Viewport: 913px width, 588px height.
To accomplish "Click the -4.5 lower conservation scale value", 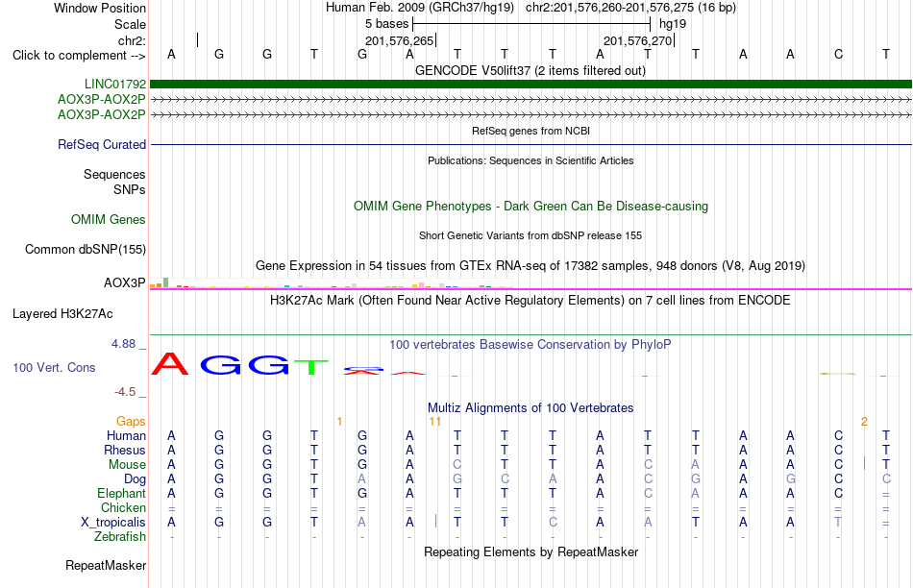I will (125, 392).
